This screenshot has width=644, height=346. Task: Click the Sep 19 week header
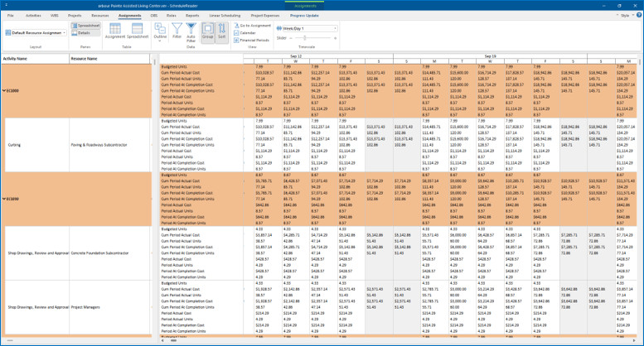click(490, 56)
